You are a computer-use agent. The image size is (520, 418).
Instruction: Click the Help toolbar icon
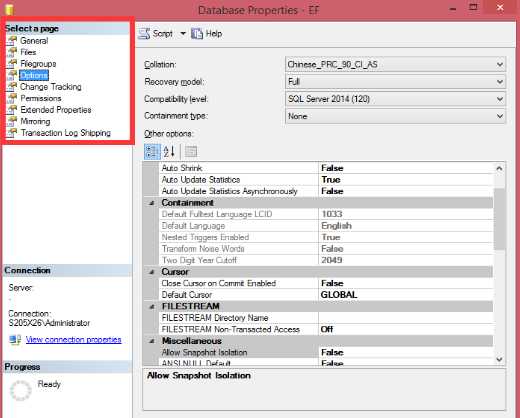tap(197, 34)
